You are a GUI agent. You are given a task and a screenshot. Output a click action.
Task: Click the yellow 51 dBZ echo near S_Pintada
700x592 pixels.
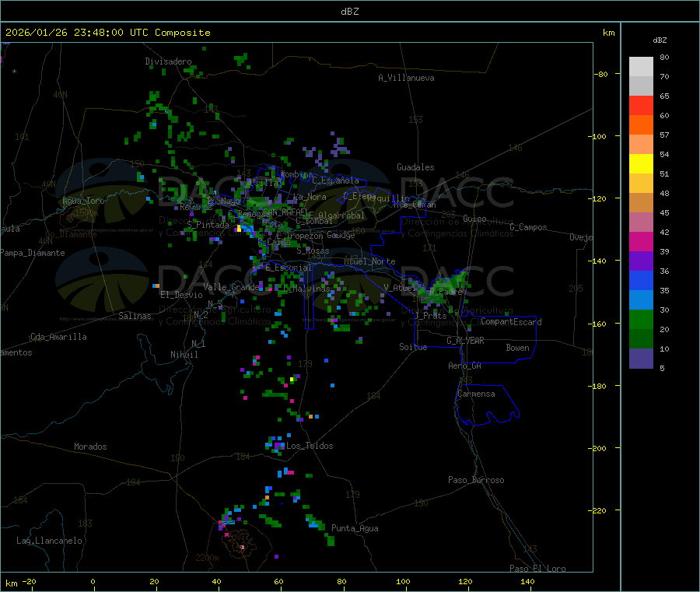(x=240, y=229)
